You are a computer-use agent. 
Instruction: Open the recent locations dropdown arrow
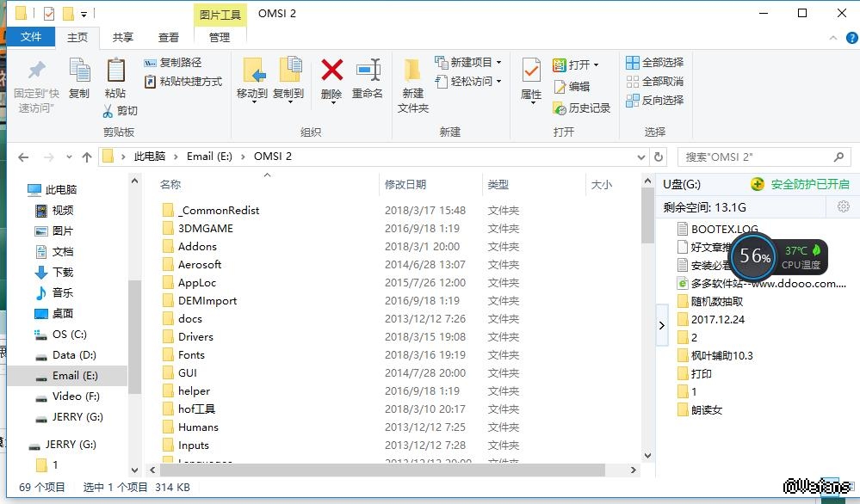[x=69, y=157]
